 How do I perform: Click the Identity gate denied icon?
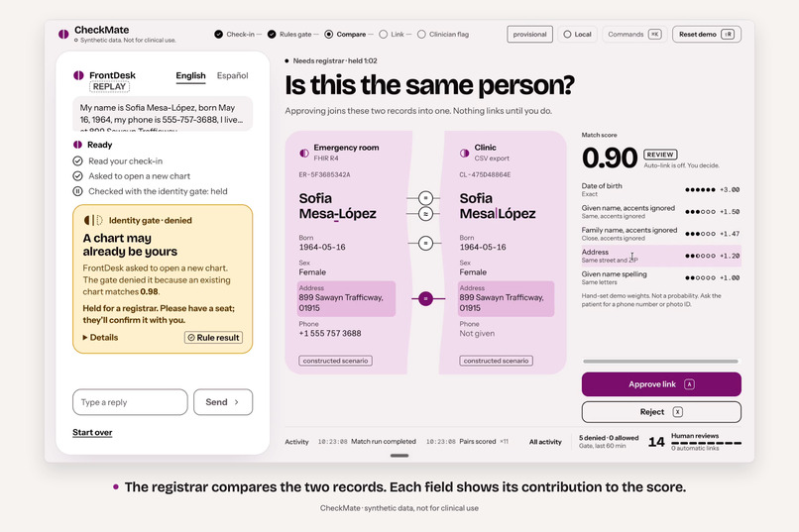click(x=93, y=220)
